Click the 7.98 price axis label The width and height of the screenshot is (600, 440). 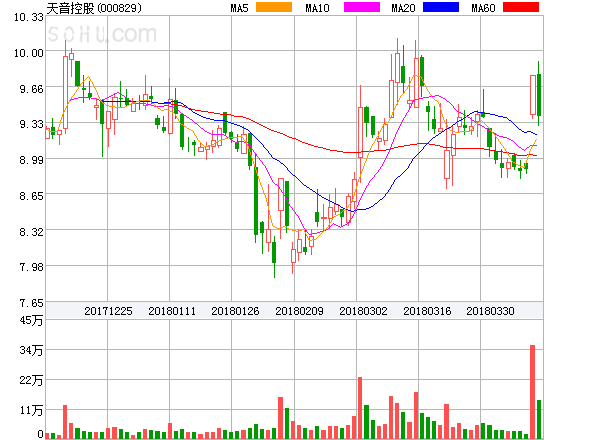[x=31, y=267]
